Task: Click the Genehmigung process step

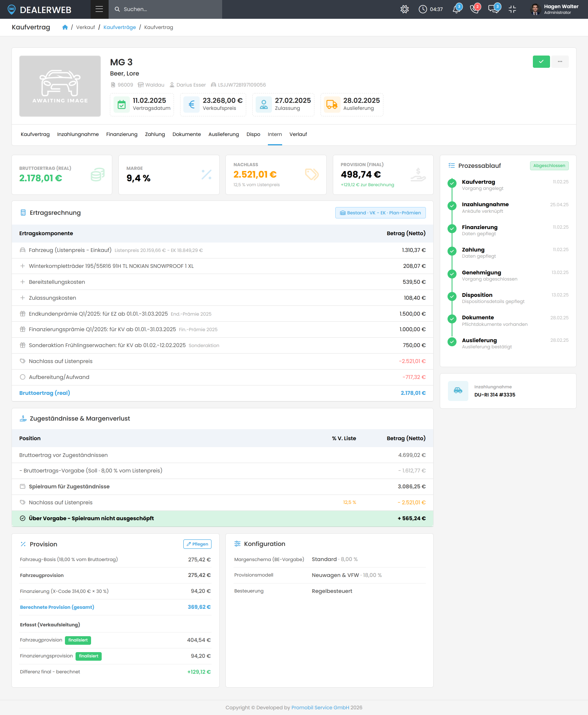Action: (508, 275)
